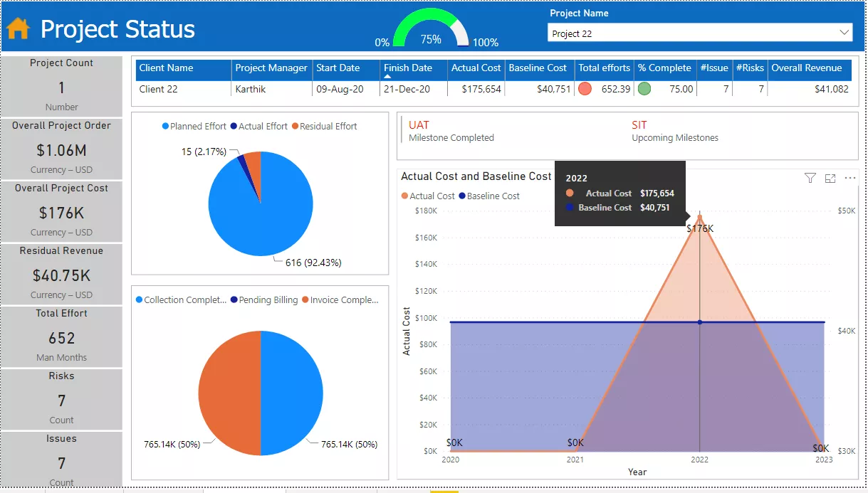
Task: Click the Finish Date sort arrow
Action: (387, 76)
